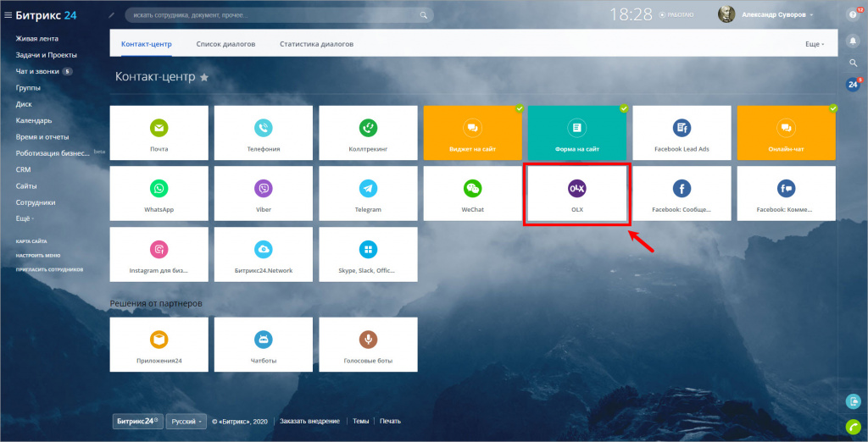Open CRM in left menu
868x442 pixels.
(x=23, y=170)
